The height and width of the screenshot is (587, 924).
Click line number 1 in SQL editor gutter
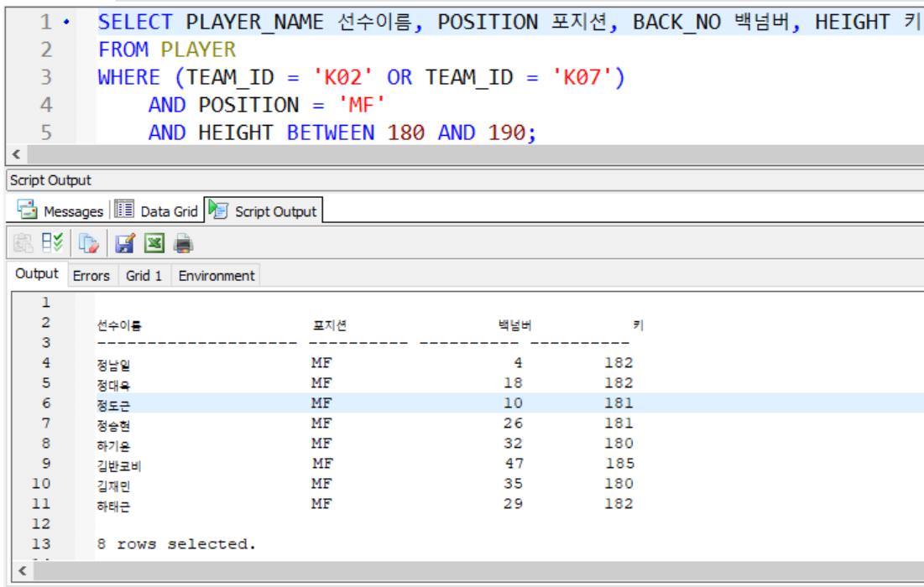click(x=46, y=22)
